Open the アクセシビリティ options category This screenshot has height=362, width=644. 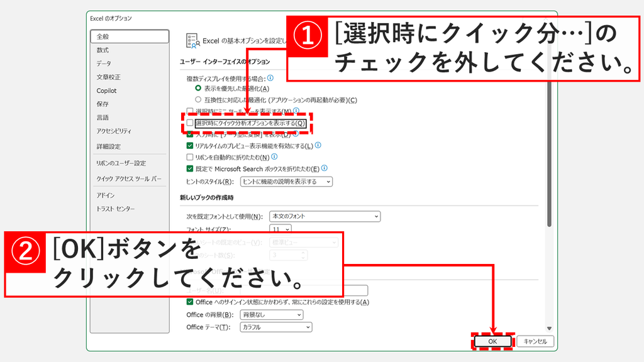tap(114, 131)
